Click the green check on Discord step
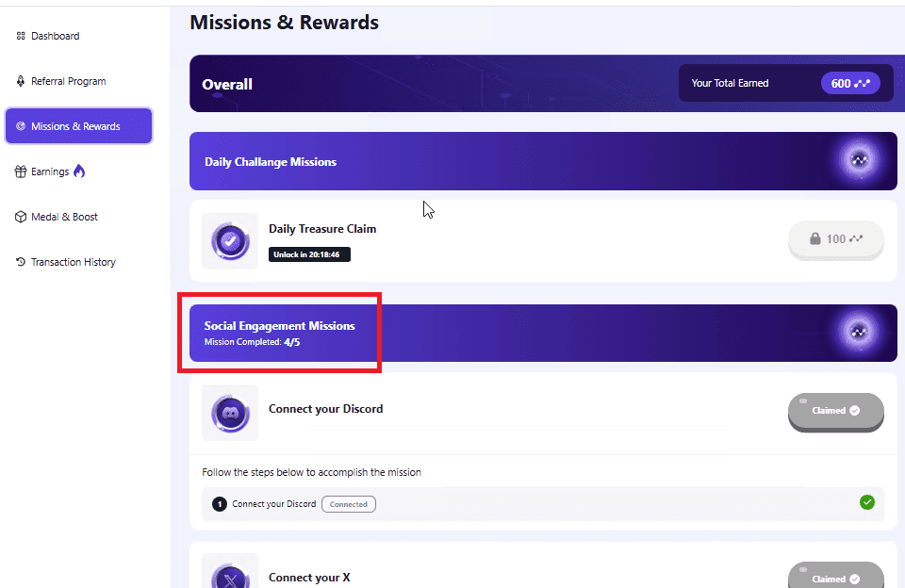The height and width of the screenshot is (588, 905). (867, 502)
